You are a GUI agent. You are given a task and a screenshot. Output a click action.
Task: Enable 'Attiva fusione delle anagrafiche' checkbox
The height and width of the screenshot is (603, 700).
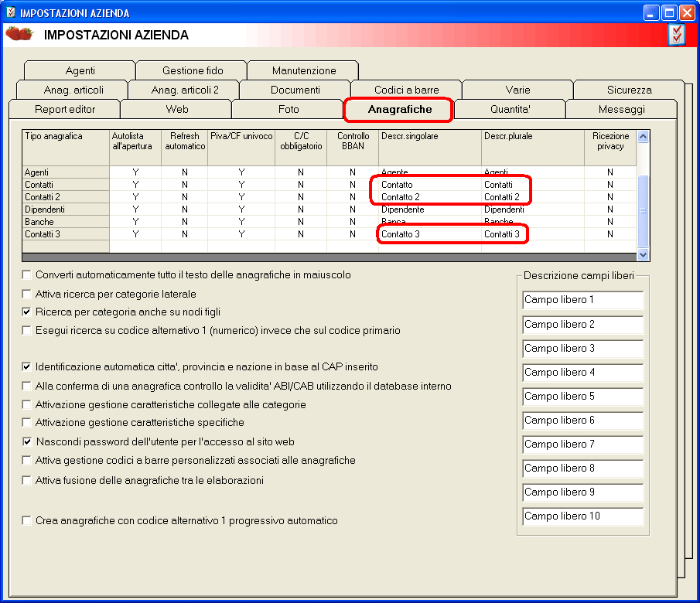[x=27, y=480]
